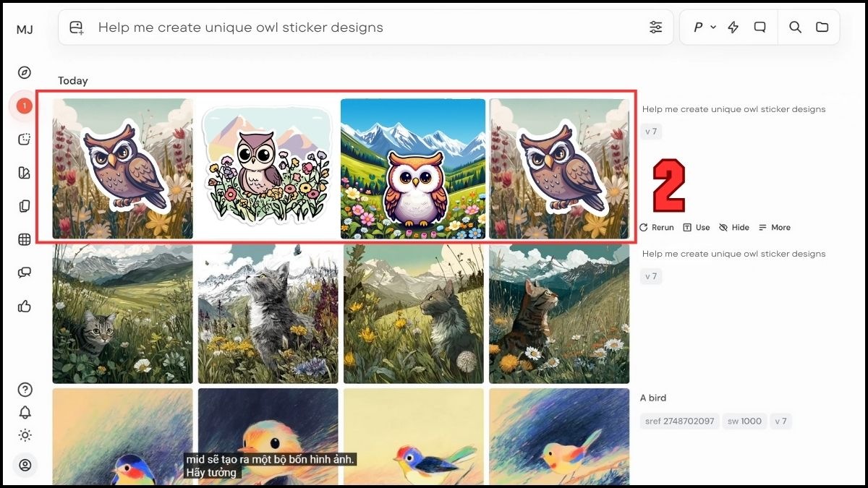Enable Fast mode with the lightning icon
The image size is (868, 488).
click(733, 27)
